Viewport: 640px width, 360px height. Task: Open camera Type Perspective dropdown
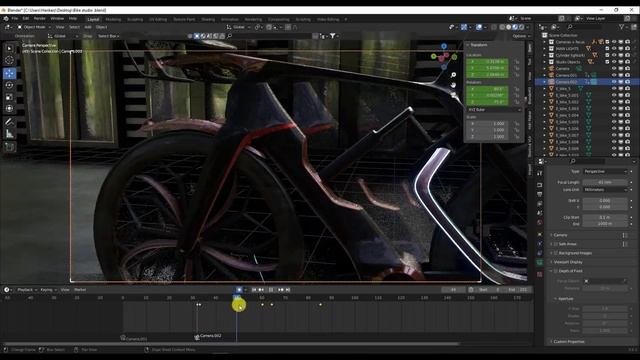point(605,171)
